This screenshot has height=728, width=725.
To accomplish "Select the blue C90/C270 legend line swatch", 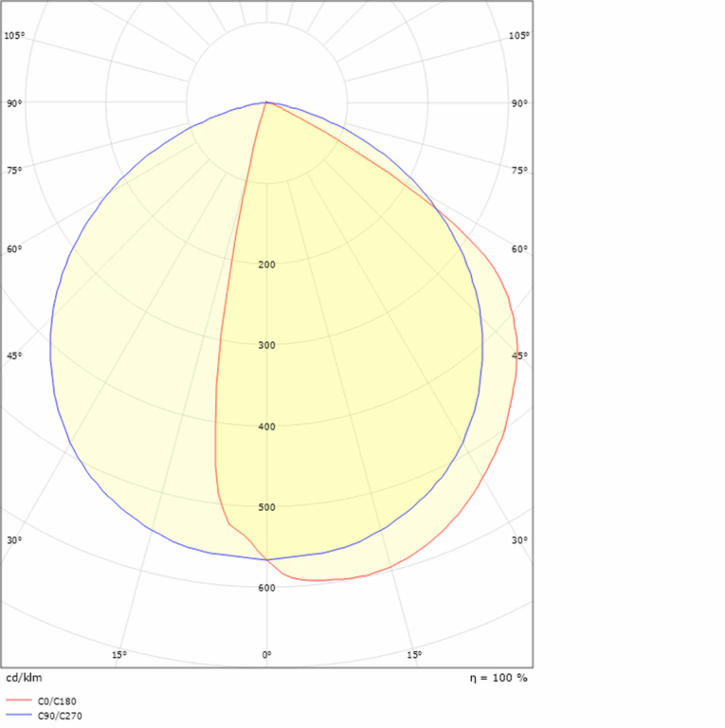I will pyautogui.click(x=18, y=717).
